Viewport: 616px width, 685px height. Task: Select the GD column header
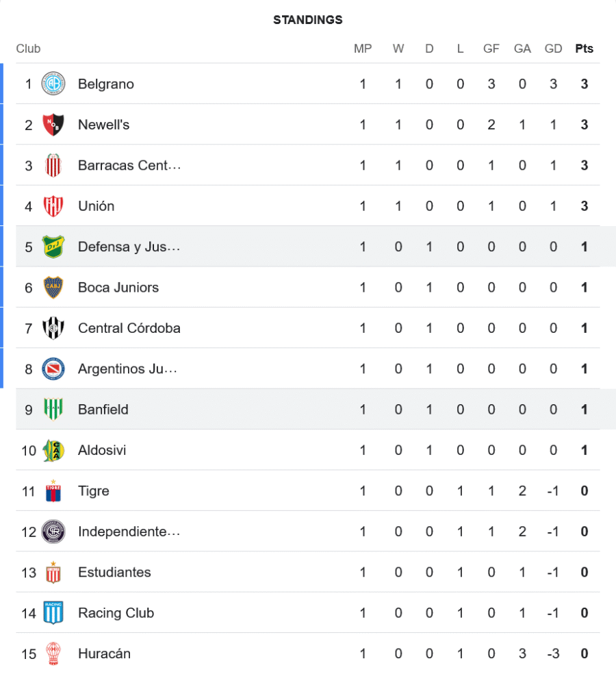553,49
